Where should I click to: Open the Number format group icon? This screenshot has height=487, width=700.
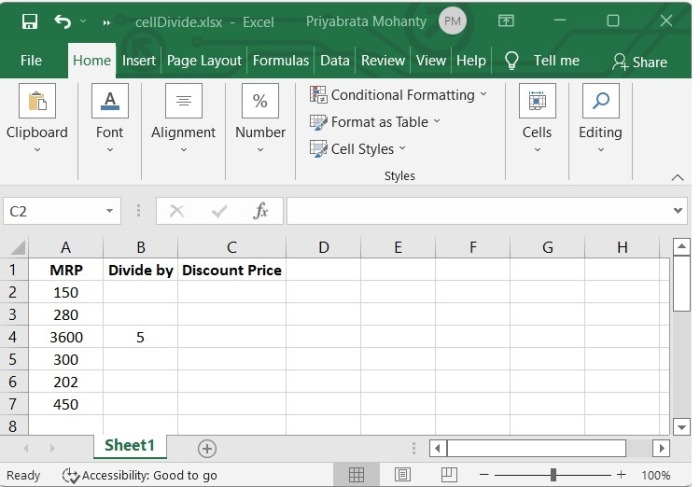click(x=260, y=101)
